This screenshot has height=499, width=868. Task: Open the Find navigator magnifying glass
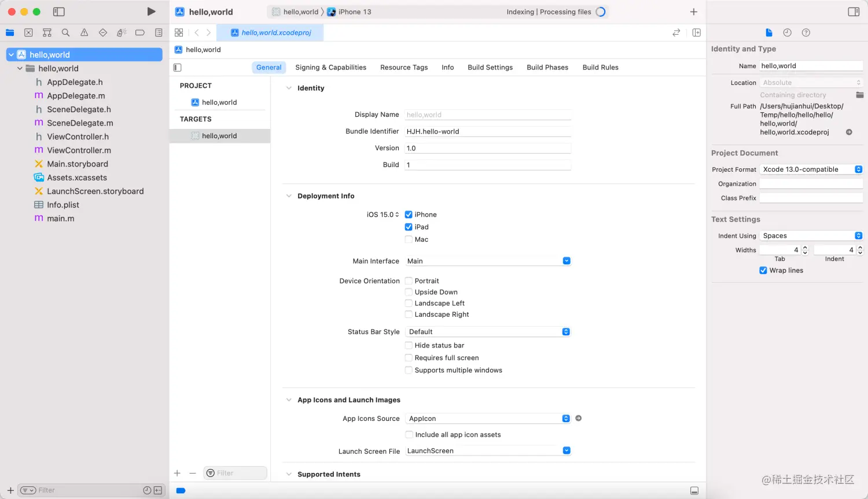click(x=65, y=32)
